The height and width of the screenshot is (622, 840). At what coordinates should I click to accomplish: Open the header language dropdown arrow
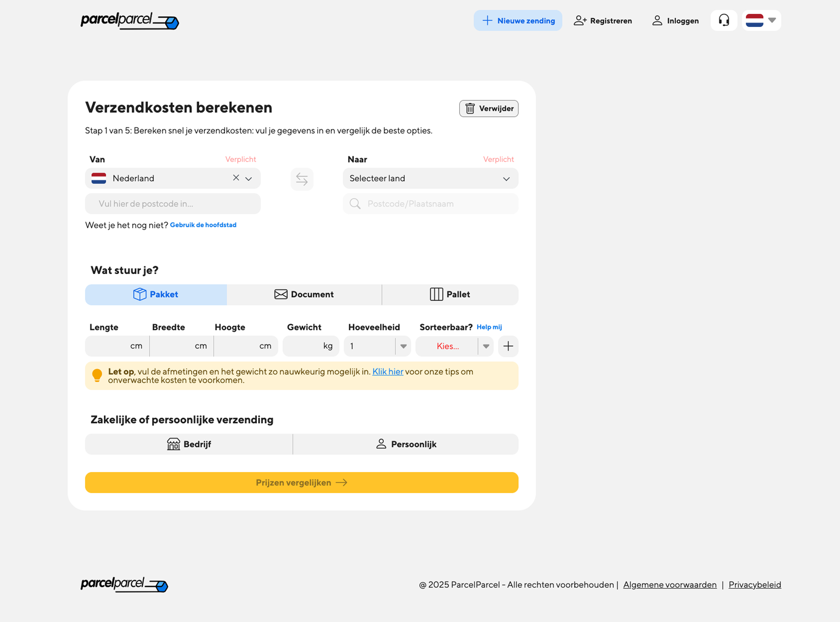(x=772, y=20)
